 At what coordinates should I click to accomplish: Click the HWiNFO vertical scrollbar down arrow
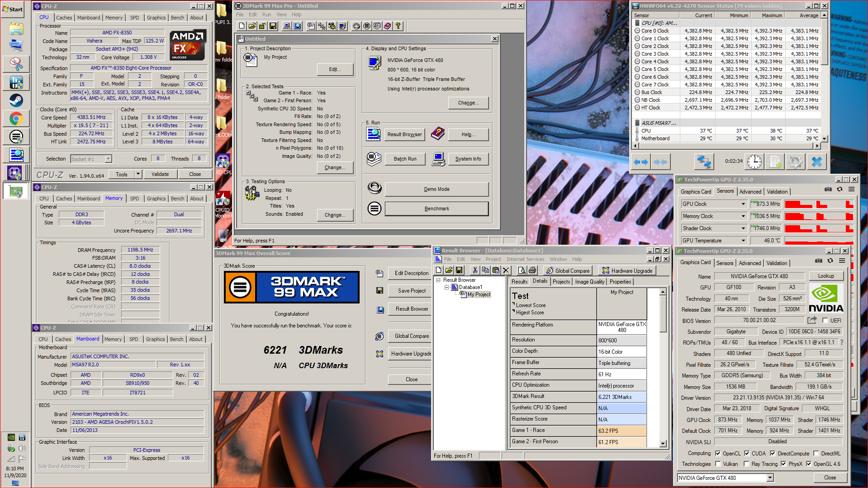824,139
